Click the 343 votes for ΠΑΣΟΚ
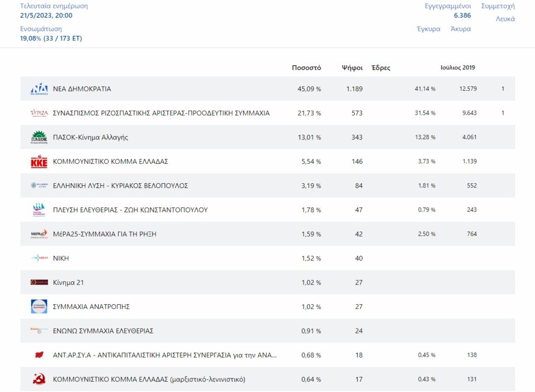 pos(357,137)
